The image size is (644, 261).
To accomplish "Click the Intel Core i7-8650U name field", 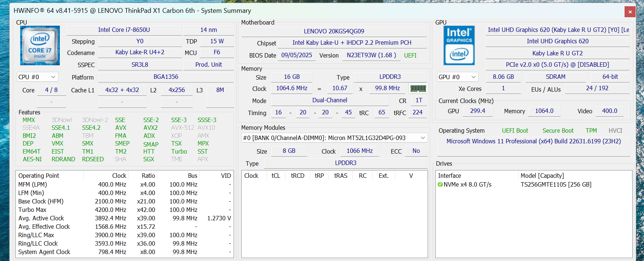I will tap(124, 30).
